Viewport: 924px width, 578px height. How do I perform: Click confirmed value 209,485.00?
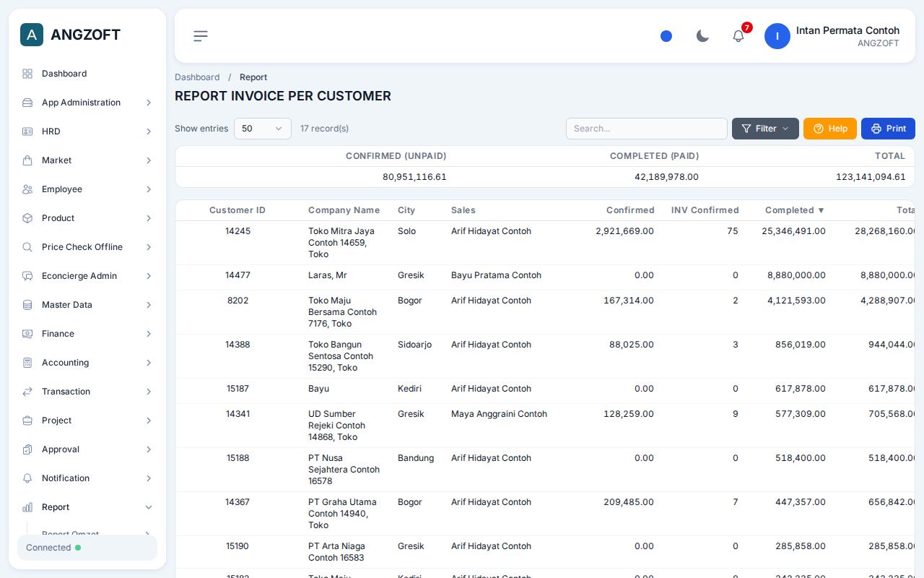[628, 502]
